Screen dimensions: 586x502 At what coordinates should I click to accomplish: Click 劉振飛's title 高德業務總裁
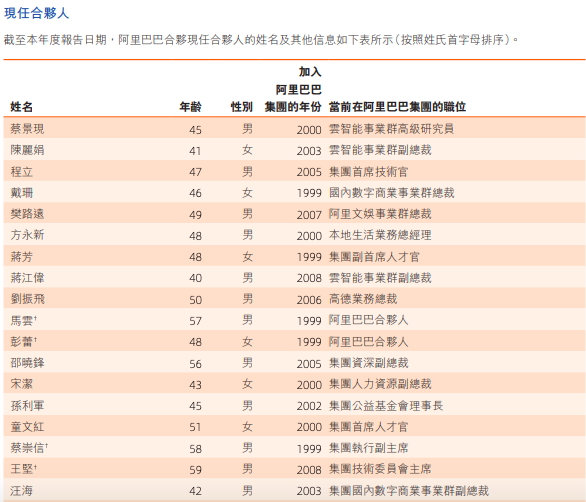pos(363,299)
